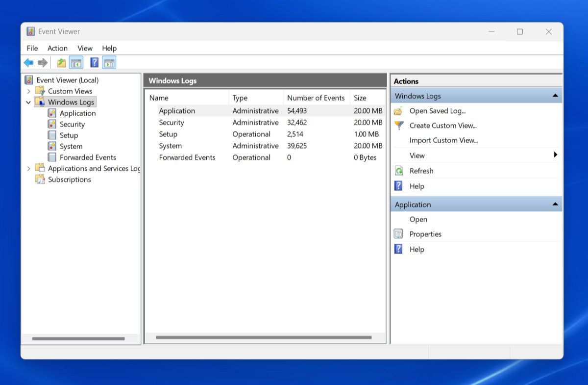
Task: Click the Custom Views folder icon
Action: tap(40, 91)
